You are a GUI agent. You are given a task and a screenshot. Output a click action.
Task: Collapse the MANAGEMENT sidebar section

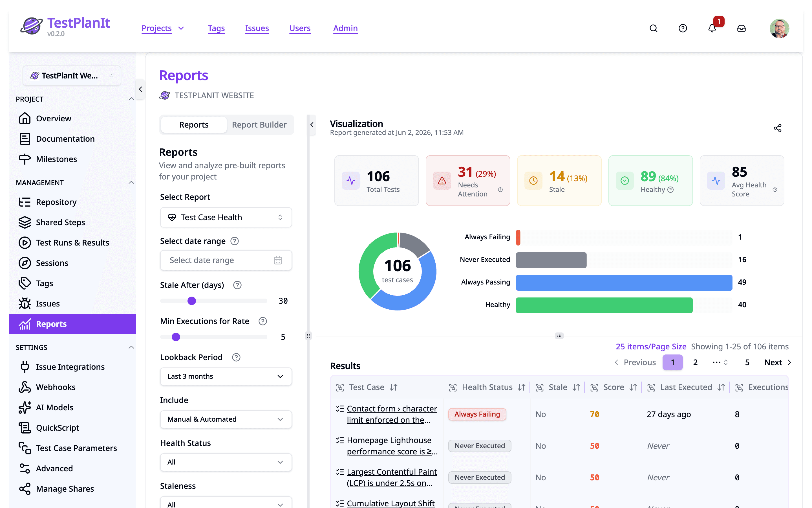pos(131,182)
